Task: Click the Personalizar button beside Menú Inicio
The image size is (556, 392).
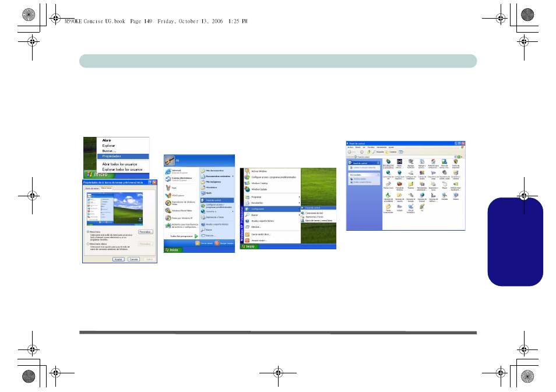Action: [145, 232]
